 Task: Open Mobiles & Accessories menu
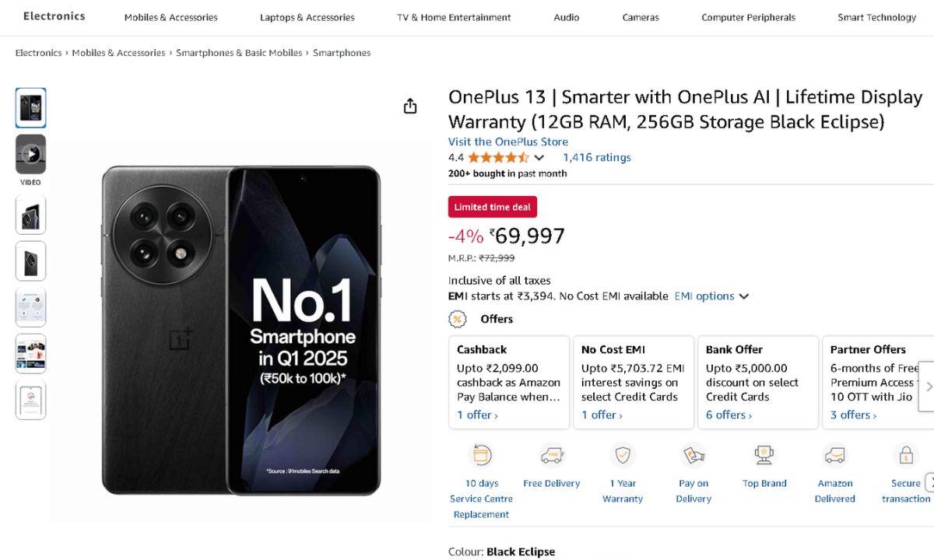(171, 17)
